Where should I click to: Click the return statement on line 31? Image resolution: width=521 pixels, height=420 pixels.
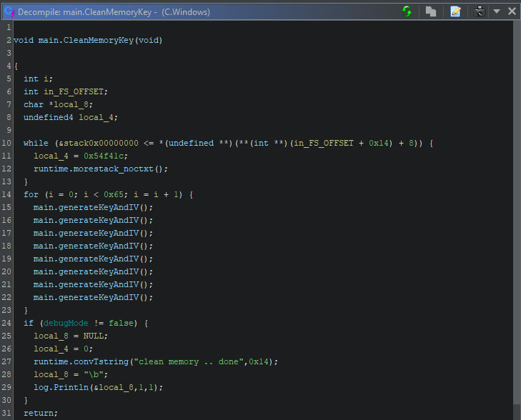[x=41, y=413]
